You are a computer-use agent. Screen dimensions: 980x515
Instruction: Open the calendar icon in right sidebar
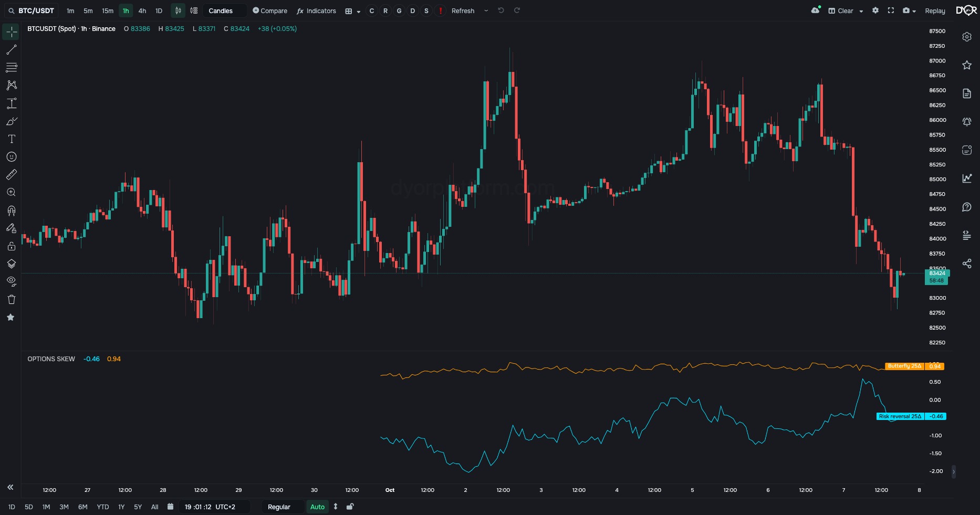pyautogui.click(x=967, y=150)
